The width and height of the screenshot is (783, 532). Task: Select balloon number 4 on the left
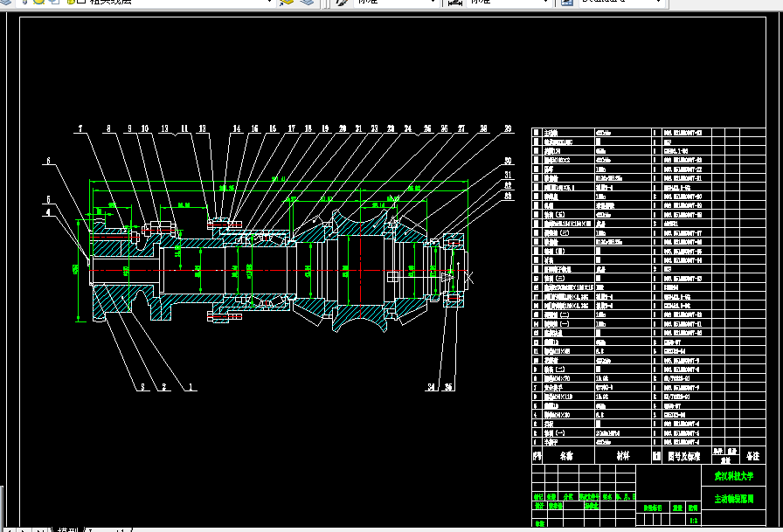coord(48,212)
